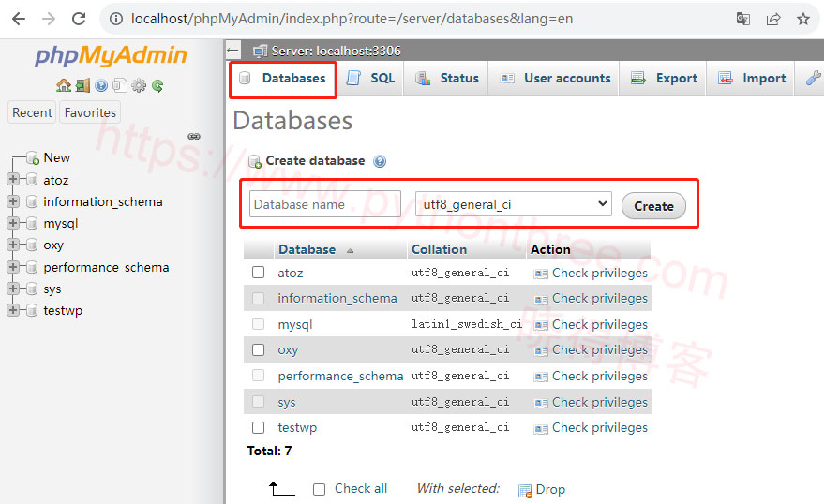Viewport: 824px width, 504px height.
Task: Click the performance_schema row checkbox
Action: click(258, 375)
